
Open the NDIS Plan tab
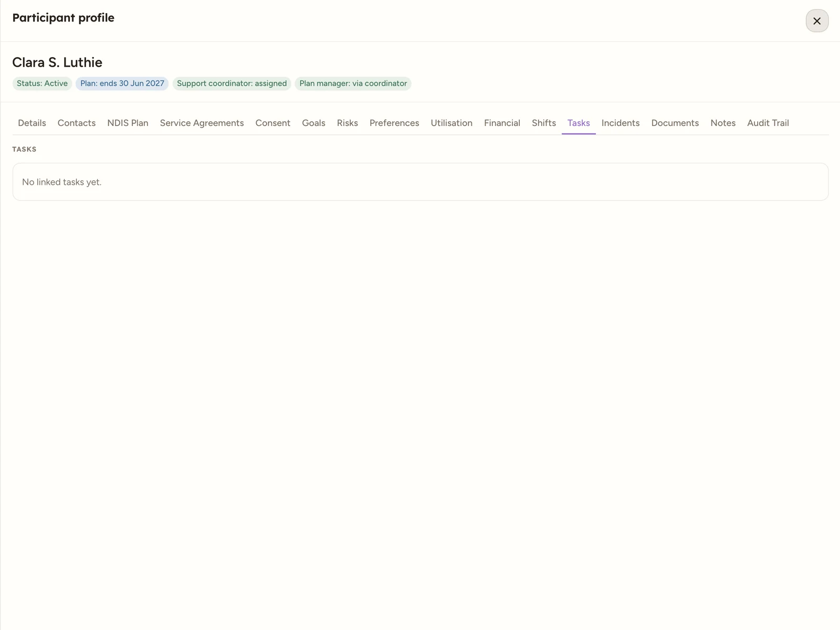(x=128, y=123)
